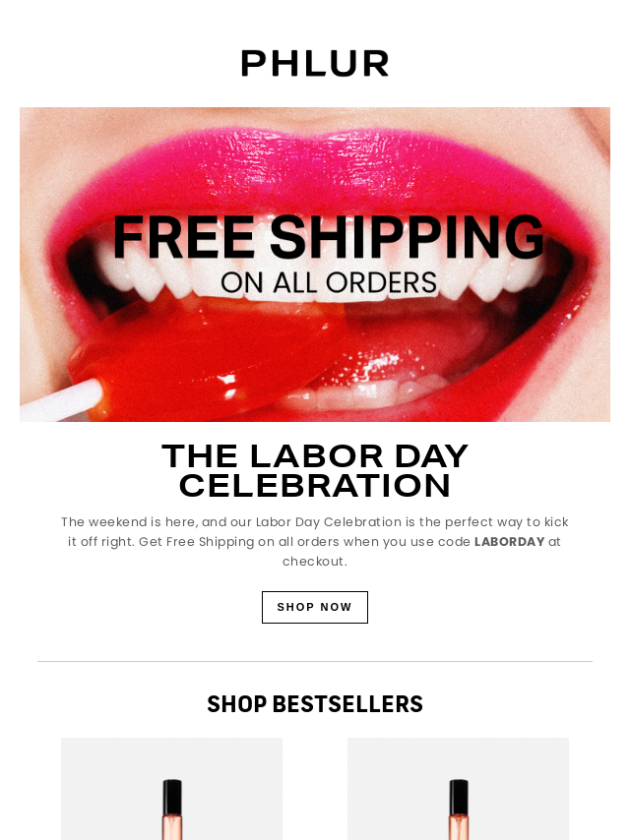The width and height of the screenshot is (630, 840).
Task: Click the word 'checkout.' in description
Action: pos(315,562)
